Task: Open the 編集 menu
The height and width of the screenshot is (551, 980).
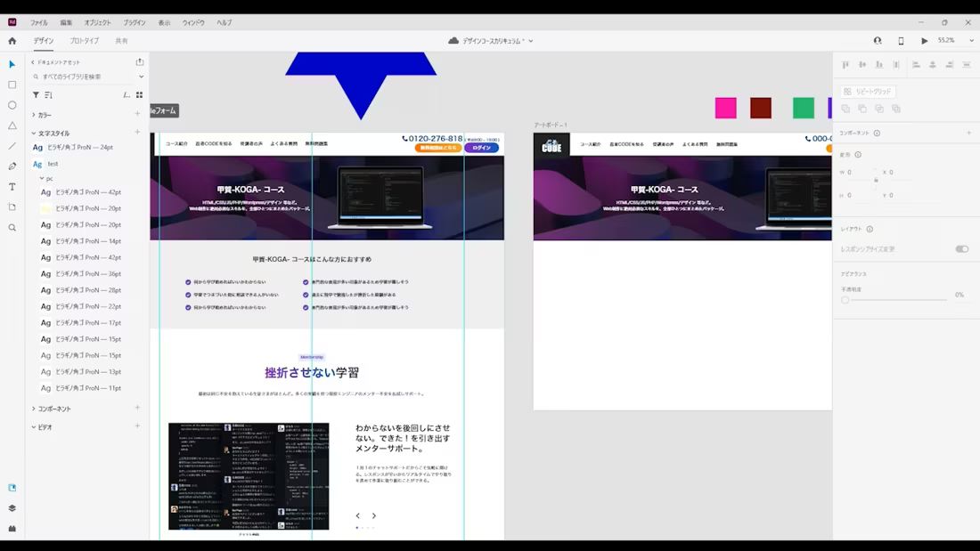Action: (x=66, y=22)
